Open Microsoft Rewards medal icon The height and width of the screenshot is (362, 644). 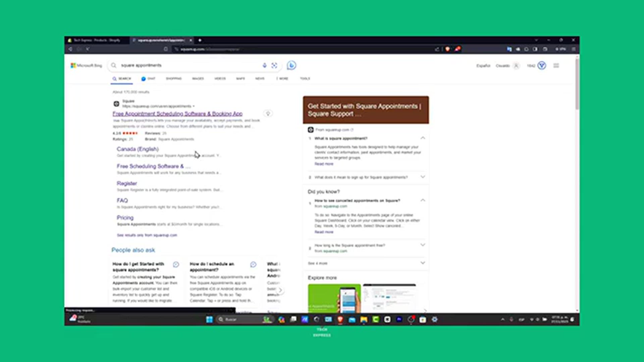pyautogui.click(x=542, y=65)
